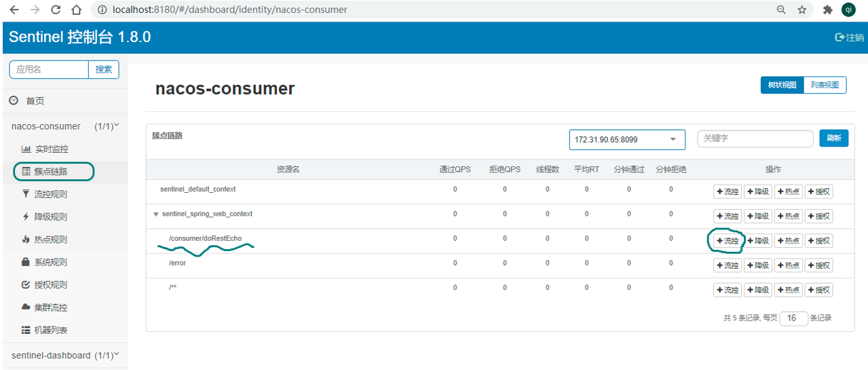Open machine dropdown 172.31.90.65:8099
868x370 pixels.
(x=627, y=139)
